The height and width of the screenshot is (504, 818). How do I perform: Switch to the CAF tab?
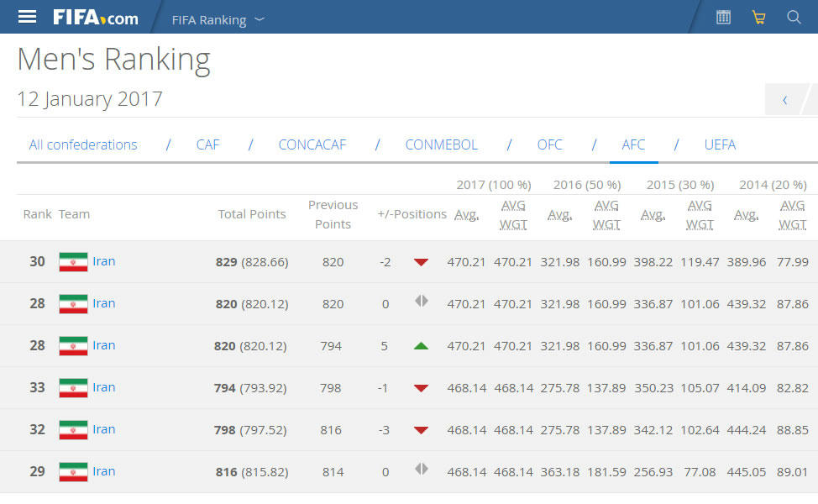207,144
